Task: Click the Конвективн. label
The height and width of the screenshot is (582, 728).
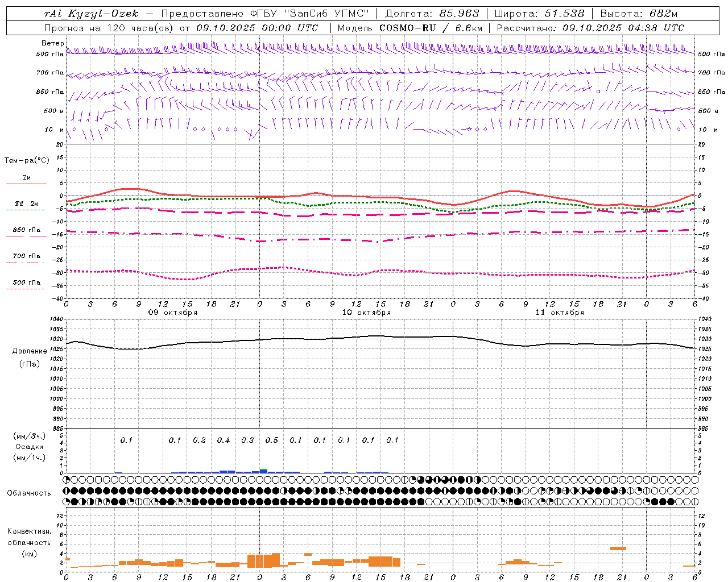Action: pos(29,531)
